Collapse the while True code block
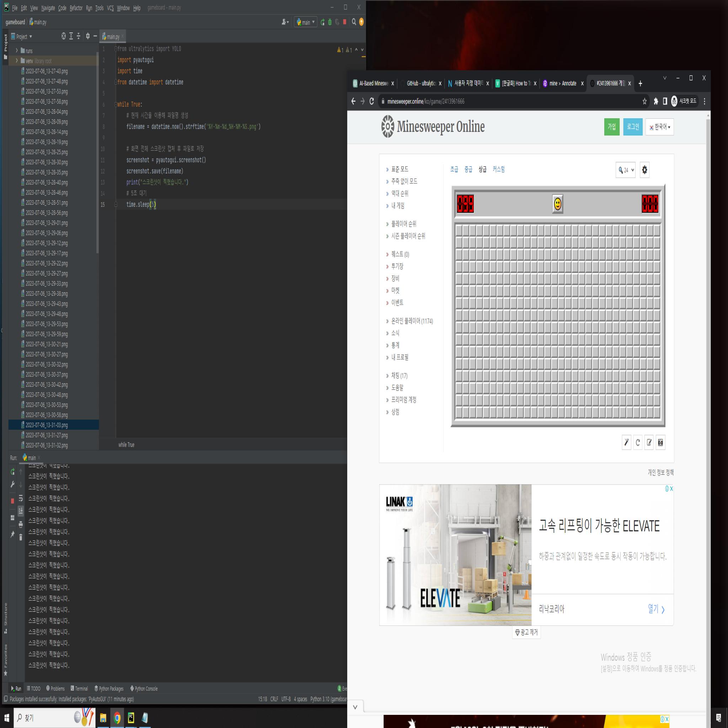This screenshot has height=728, width=728. pos(116,105)
